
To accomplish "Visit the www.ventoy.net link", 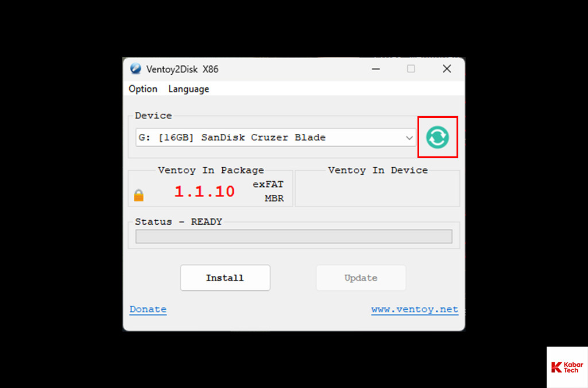I will click(415, 309).
